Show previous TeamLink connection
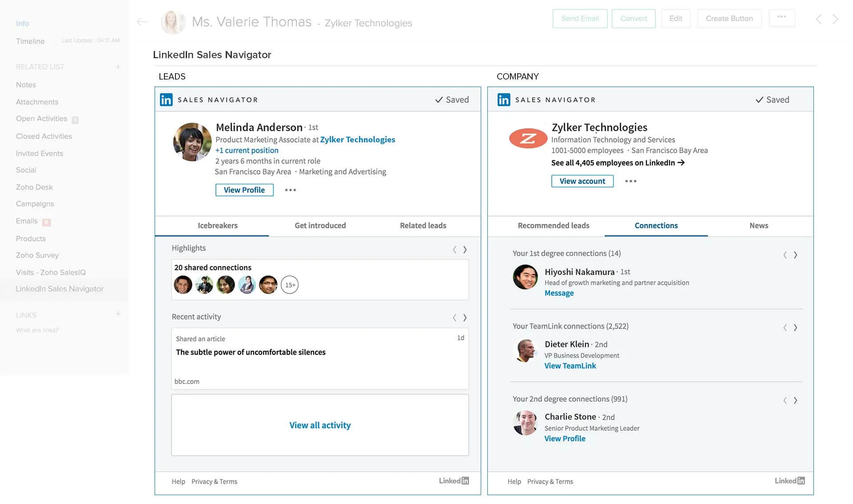The image size is (853, 504). (x=785, y=328)
